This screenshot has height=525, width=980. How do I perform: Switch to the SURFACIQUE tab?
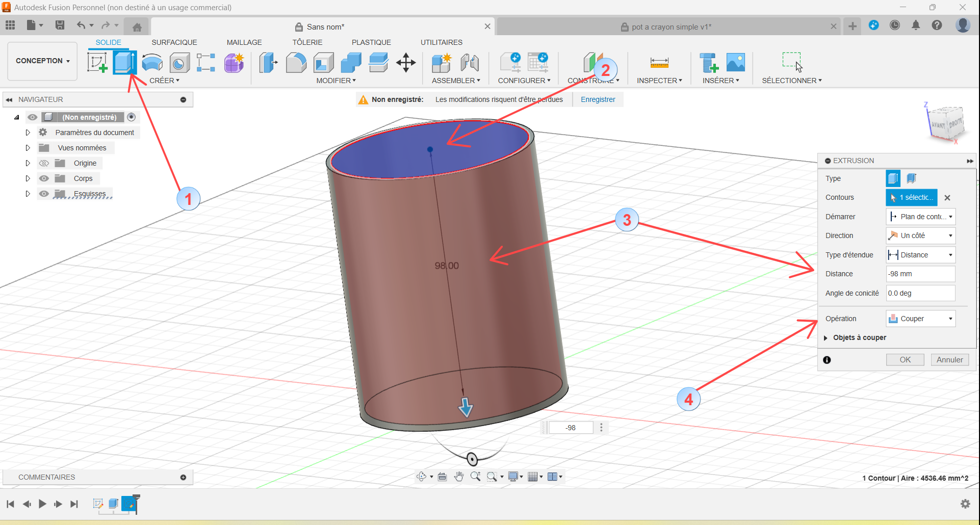(174, 42)
